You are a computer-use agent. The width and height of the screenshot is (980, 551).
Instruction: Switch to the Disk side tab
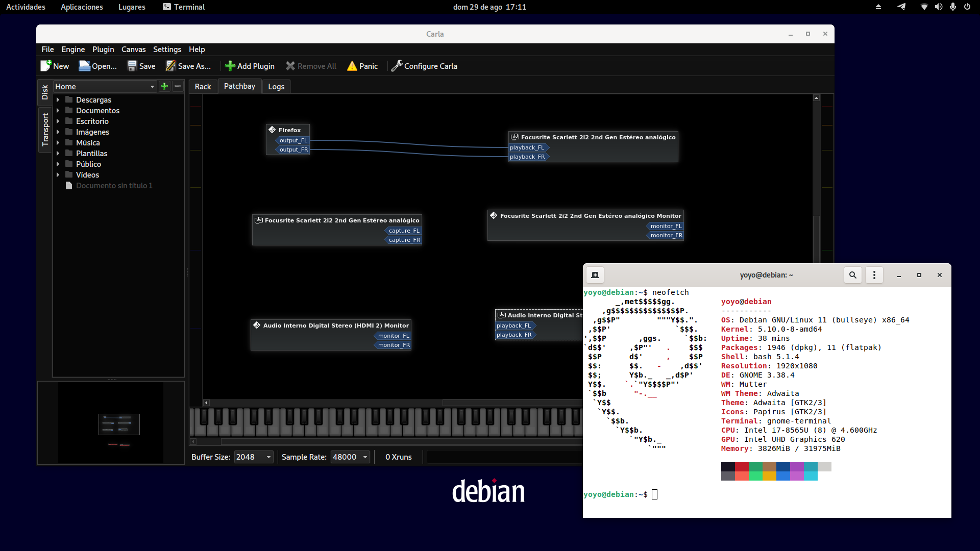[x=45, y=92]
